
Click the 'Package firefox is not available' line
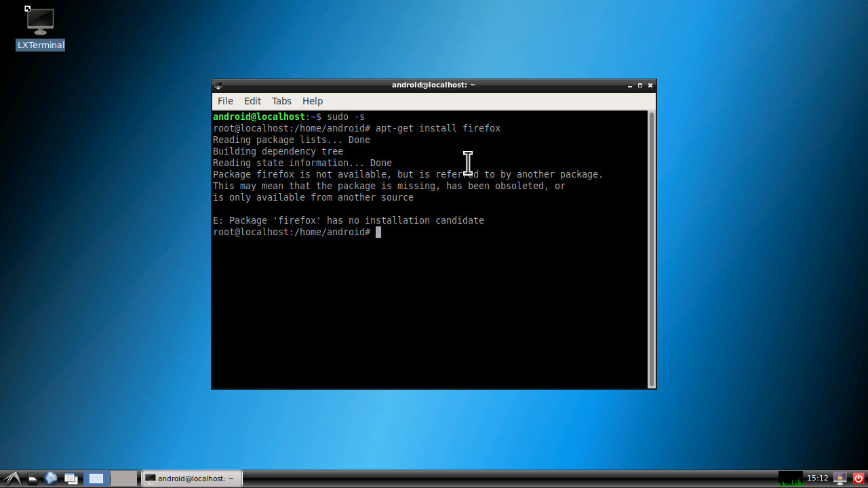[x=408, y=174]
